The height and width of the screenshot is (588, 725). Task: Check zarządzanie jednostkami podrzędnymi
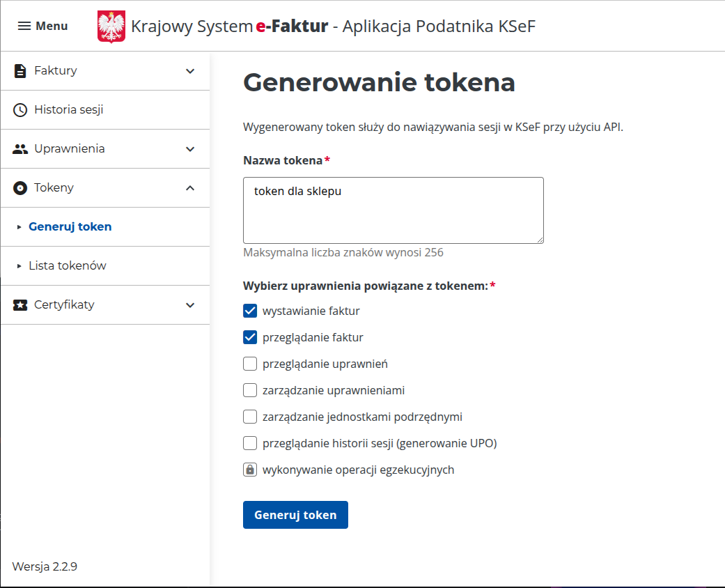click(250, 417)
